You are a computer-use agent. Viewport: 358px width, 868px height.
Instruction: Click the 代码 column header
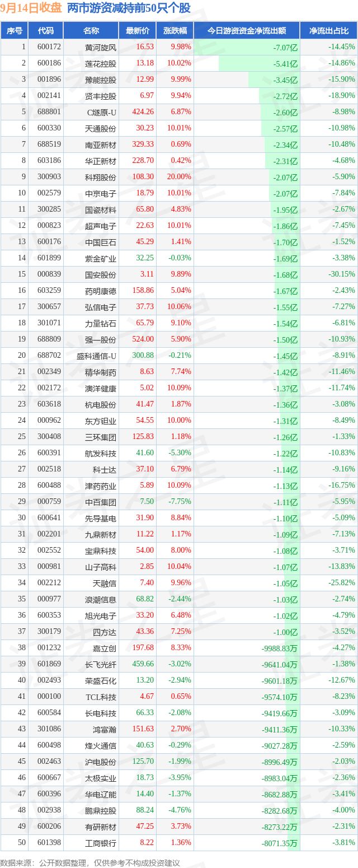[x=46, y=31]
